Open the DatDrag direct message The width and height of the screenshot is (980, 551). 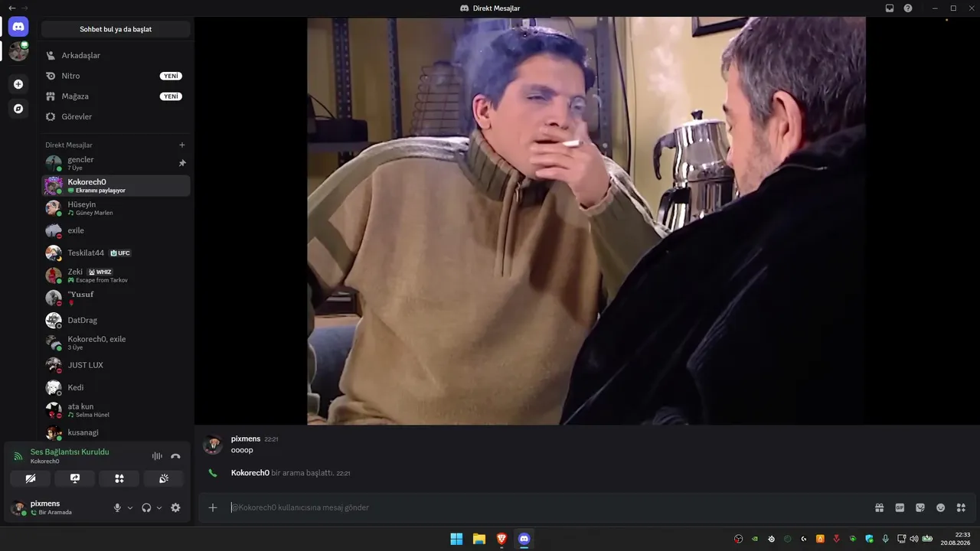point(116,320)
